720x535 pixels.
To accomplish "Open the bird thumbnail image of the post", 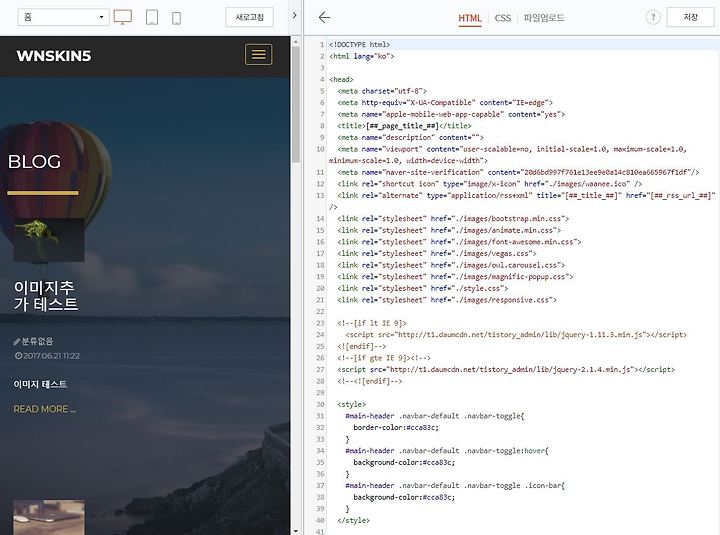I will (49, 240).
